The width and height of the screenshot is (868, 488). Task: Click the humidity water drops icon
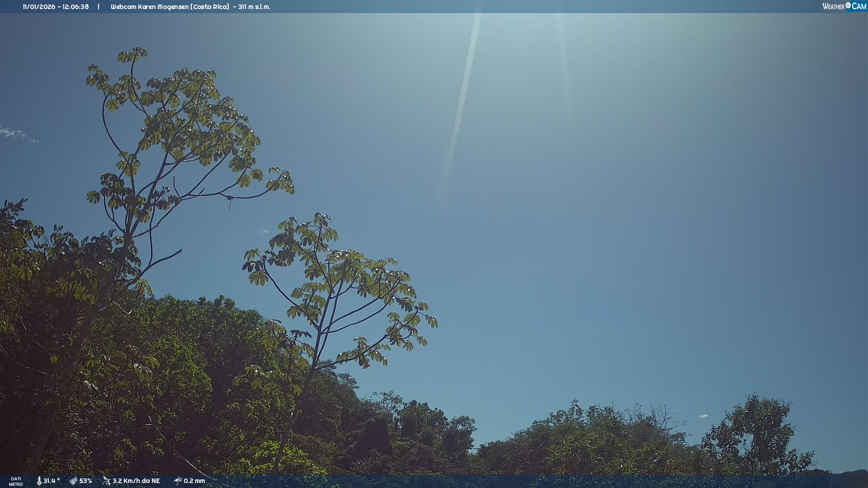[73, 481]
